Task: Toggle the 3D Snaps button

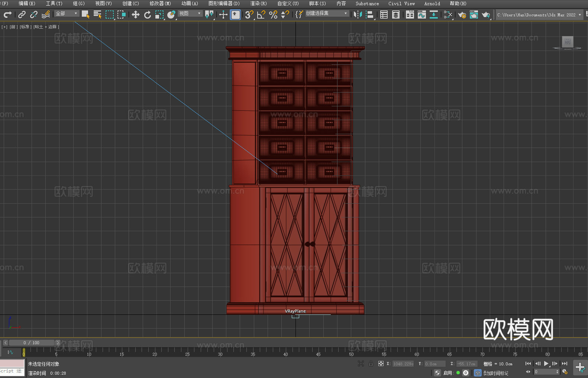Action: (x=249, y=14)
